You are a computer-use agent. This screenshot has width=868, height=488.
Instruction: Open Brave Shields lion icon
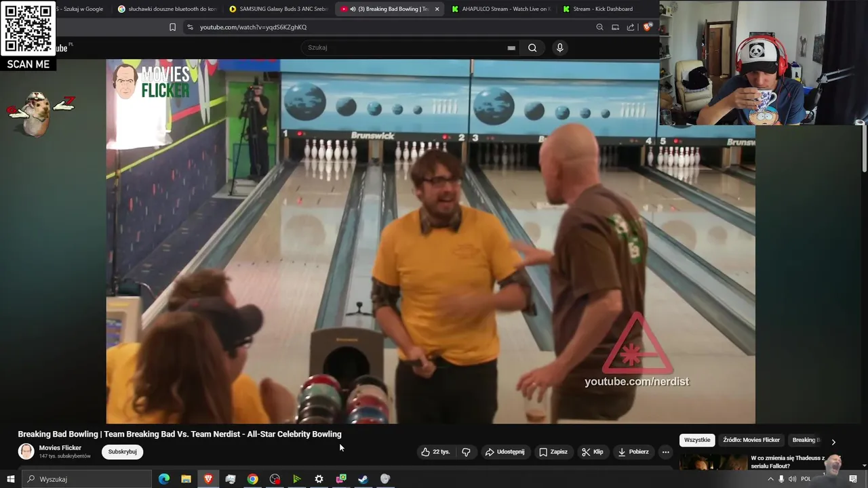coord(648,27)
